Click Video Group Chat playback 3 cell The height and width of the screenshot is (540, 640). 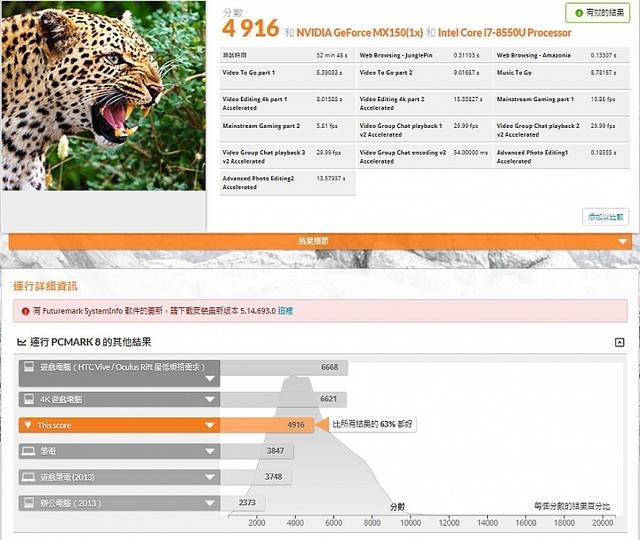[x=288, y=156]
